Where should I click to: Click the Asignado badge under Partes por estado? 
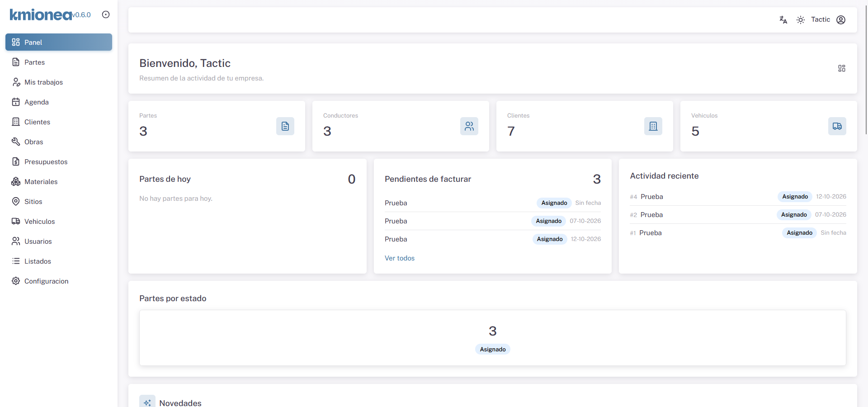tap(493, 350)
